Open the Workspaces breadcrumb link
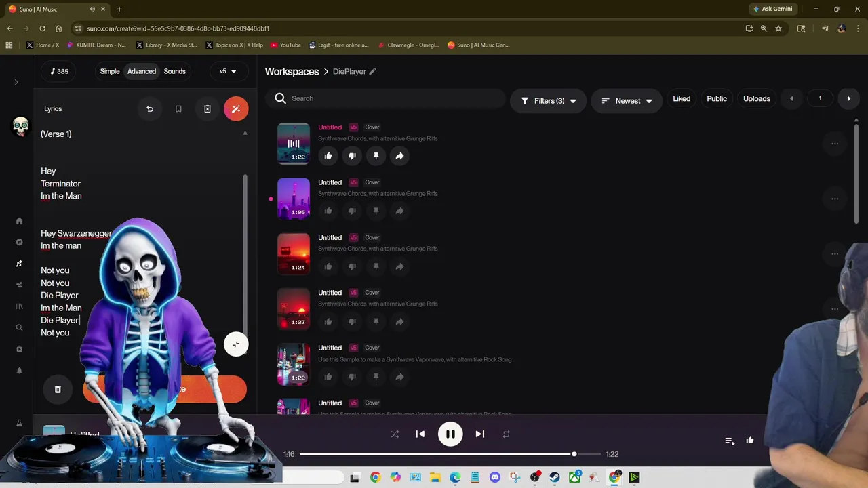 (x=292, y=71)
